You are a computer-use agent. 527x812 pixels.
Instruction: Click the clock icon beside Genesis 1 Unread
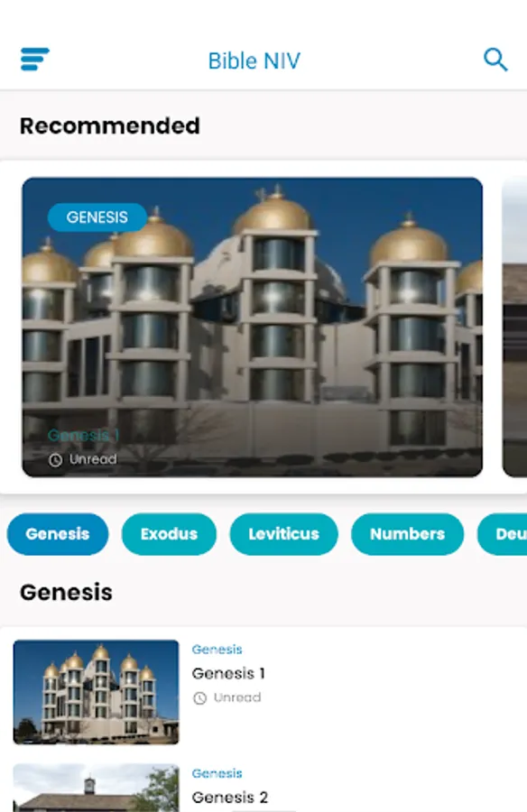(x=199, y=698)
